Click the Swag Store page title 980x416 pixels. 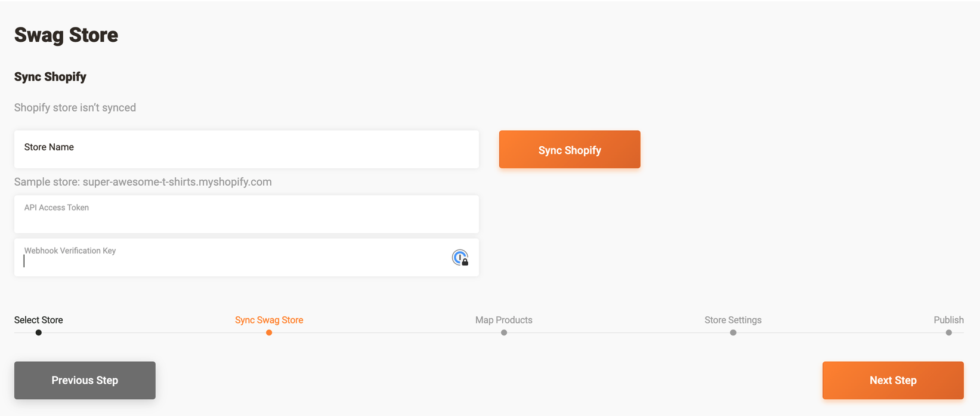[66, 35]
